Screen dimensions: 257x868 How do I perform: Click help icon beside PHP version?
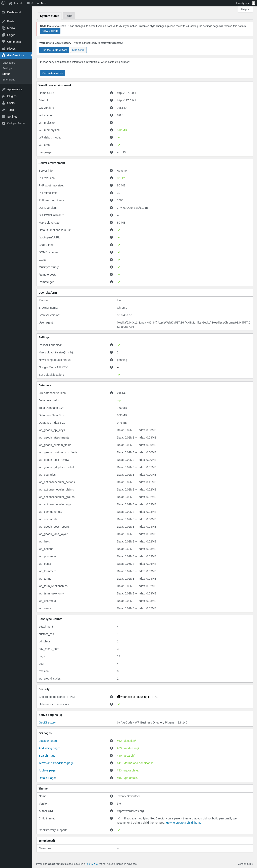click(111, 178)
